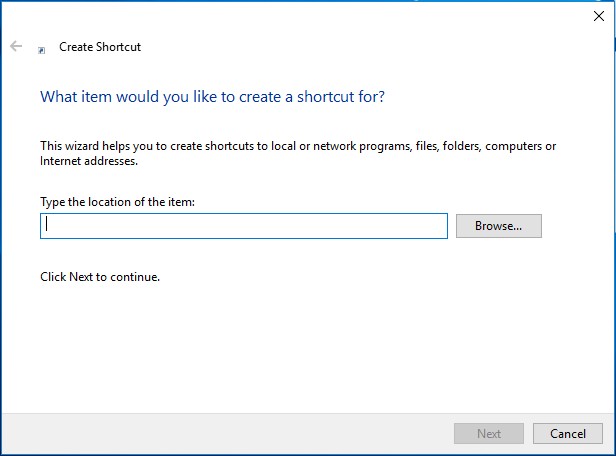This screenshot has height=456, width=616.
Task: Click the Create Shortcut wizard icon
Action: (41, 48)
